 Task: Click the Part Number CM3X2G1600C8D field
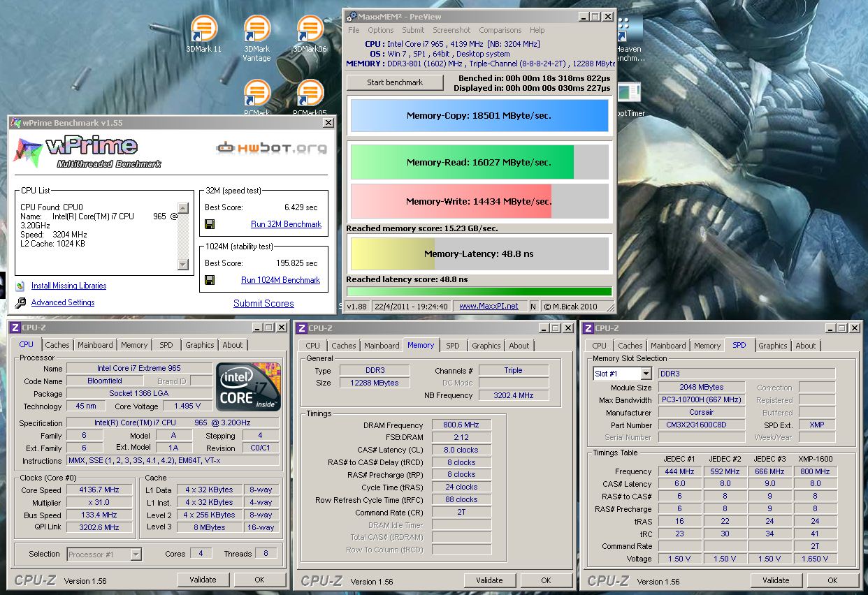pos(702,425)
